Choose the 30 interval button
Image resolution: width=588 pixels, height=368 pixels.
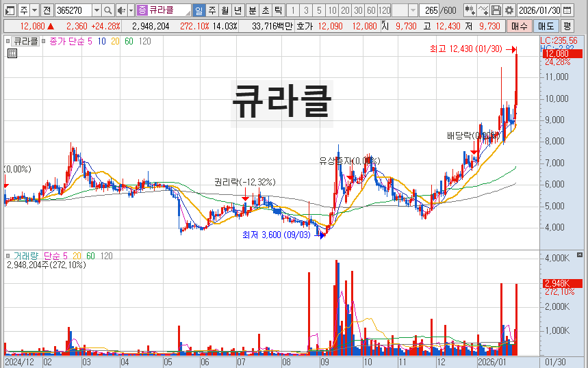[x=358, y=10]
